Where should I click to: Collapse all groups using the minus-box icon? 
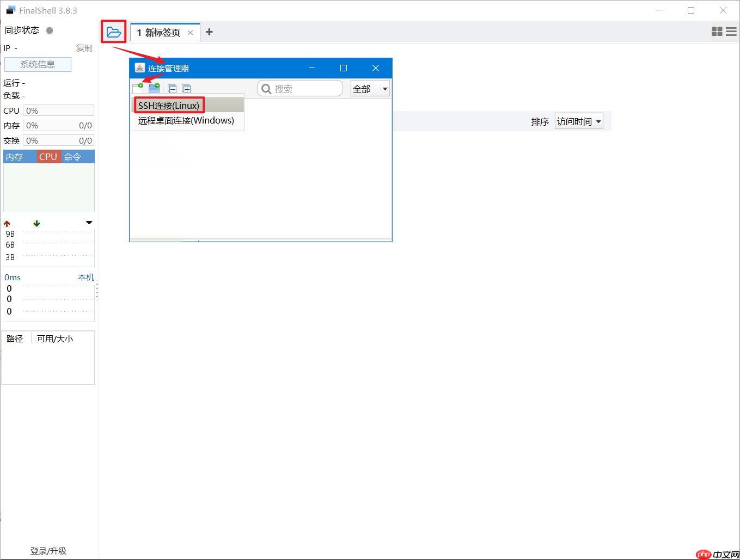(x=172, y=88)
